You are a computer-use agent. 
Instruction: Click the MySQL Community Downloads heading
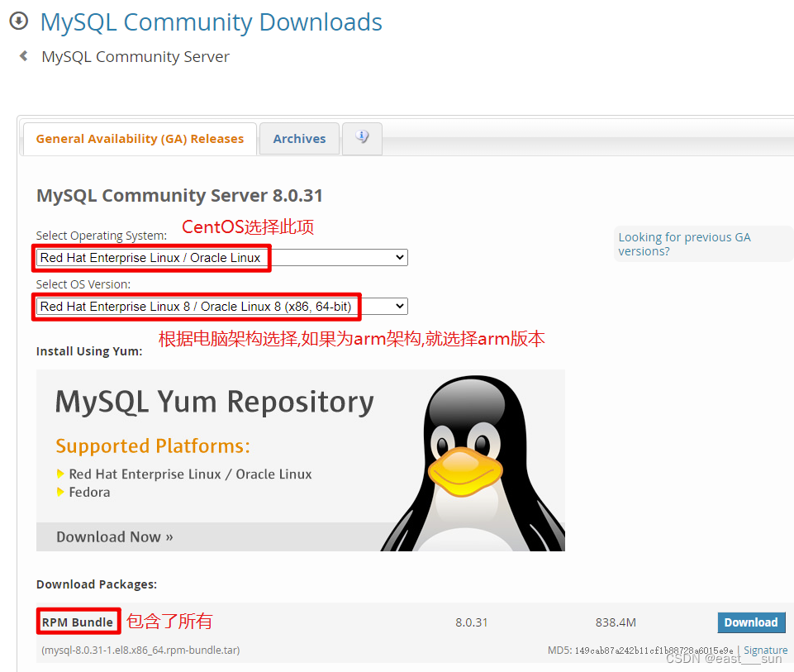pos(212,22)
